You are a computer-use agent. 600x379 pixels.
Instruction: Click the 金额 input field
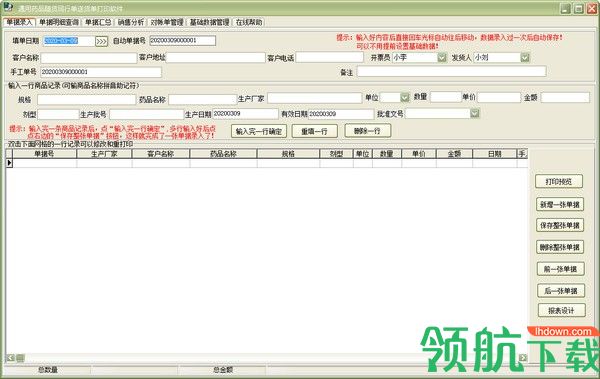tap(565, 97)
